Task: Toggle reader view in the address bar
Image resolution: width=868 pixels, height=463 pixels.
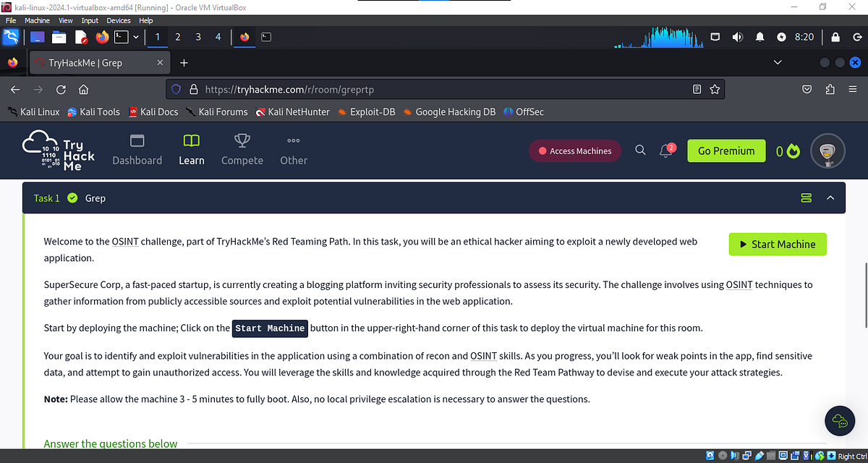Action: point(697,89)
